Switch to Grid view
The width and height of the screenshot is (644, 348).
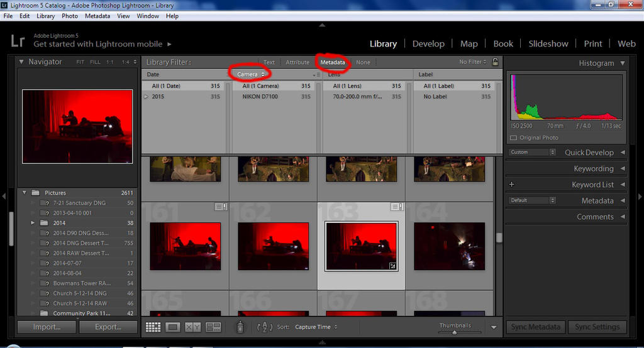[x=153, y=327]
